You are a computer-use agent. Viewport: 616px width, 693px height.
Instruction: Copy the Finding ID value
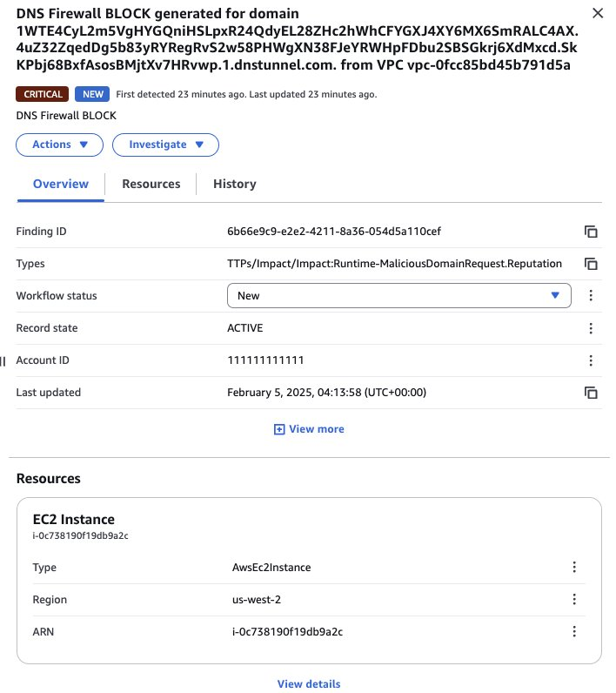pos(591,232)
